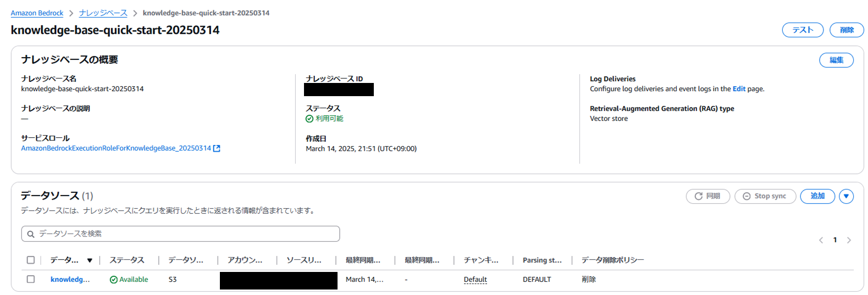
Task: Click the 編集 button in overview panel
Action: coord(836,60)
